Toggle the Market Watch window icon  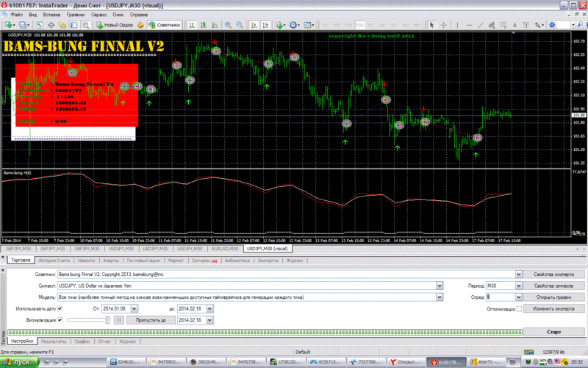coord(40,25)
